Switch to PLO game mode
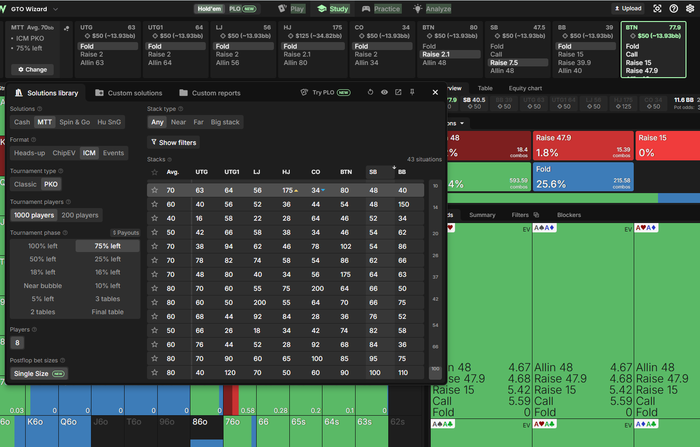700x447 pixels. tap(242, 9)
